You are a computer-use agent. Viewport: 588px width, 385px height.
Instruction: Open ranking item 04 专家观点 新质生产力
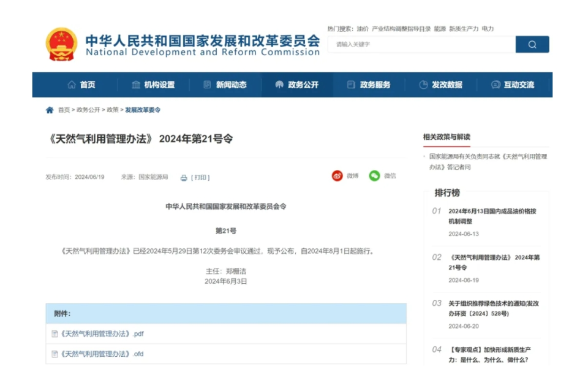489,354
